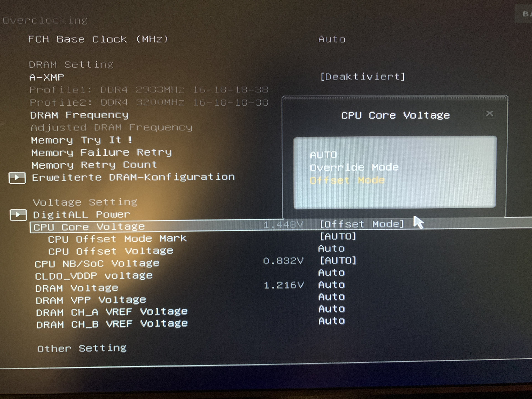Click the CPU Offset Voltage Auto value
Image resolution: width=532 pixels, height=399 pixels.
(x=331, y=249)
